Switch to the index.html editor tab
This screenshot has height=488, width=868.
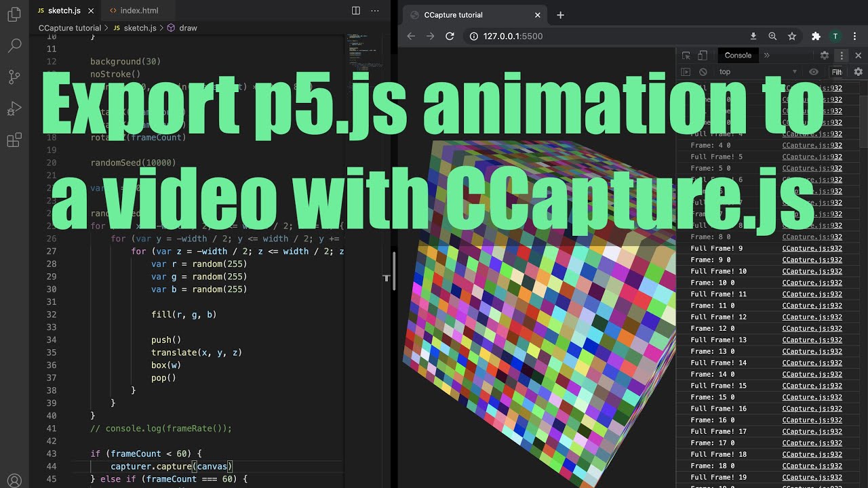tap(139, 11)
